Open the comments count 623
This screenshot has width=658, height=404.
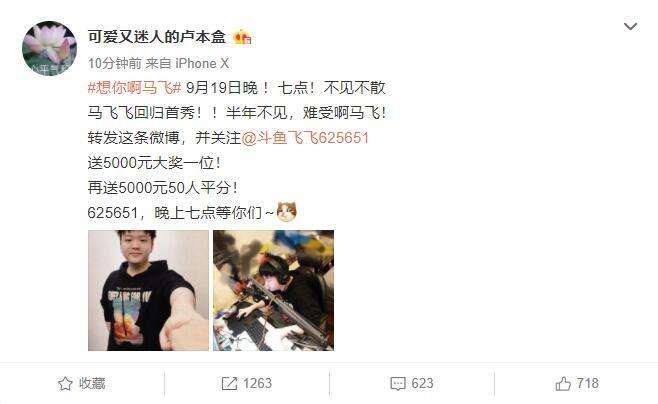pyautogui.click(x=422, y=383)
